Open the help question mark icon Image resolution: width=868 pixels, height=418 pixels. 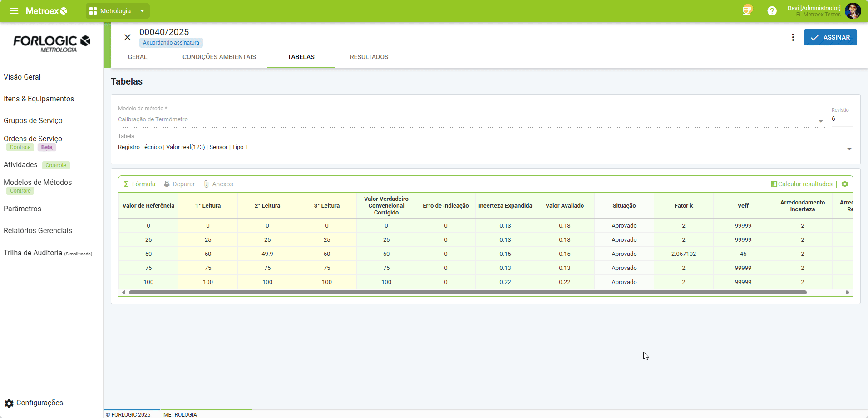click(772, 11)
